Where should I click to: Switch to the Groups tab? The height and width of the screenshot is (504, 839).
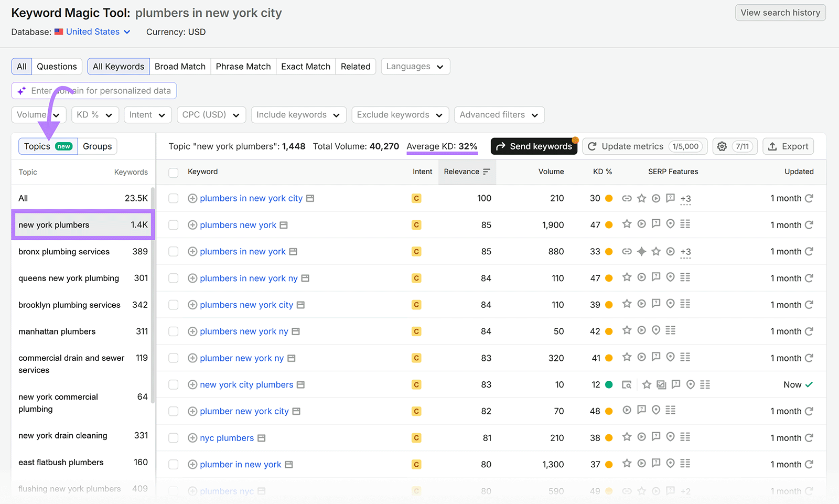98,146
